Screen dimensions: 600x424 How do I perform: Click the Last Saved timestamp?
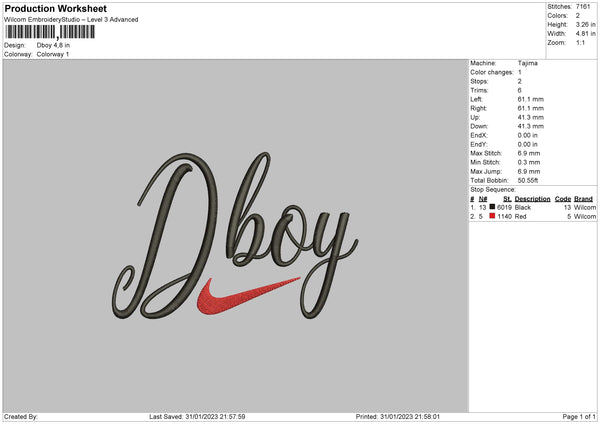(197, 417)
